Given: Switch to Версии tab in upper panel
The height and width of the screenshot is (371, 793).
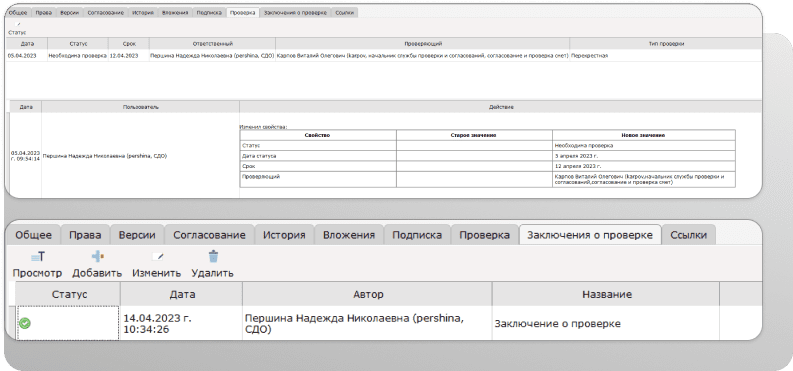Looking at the screenshot, I should point(69,13).
